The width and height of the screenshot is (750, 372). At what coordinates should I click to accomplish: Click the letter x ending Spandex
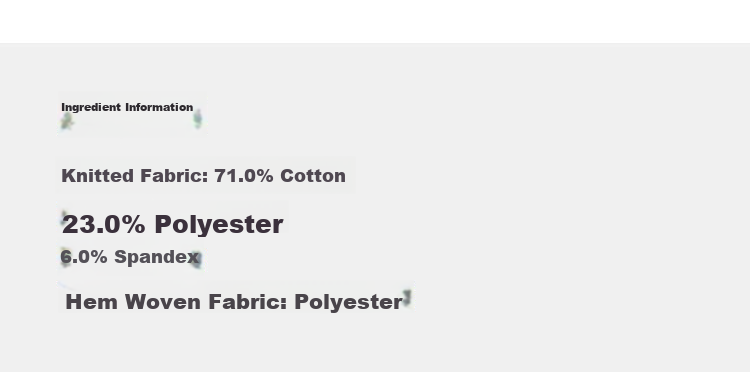tap(193, 258)
